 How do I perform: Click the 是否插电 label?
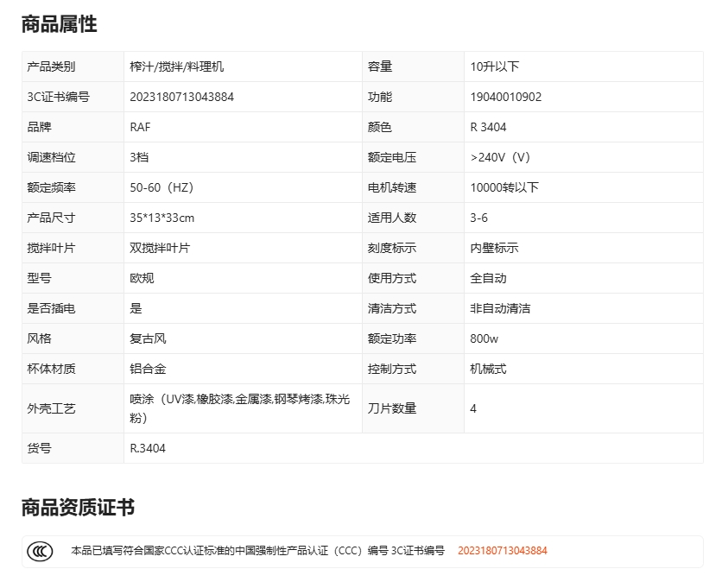tap(51, 308)
